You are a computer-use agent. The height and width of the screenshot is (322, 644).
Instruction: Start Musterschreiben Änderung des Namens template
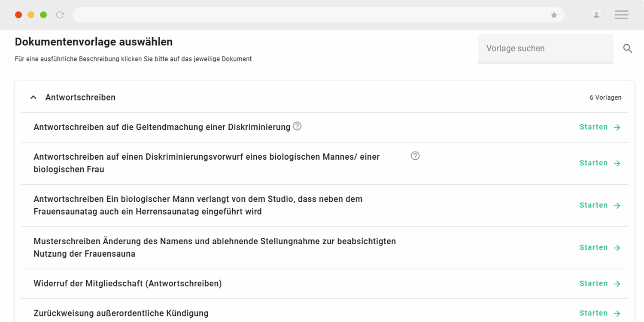click(x=600, y=247)
